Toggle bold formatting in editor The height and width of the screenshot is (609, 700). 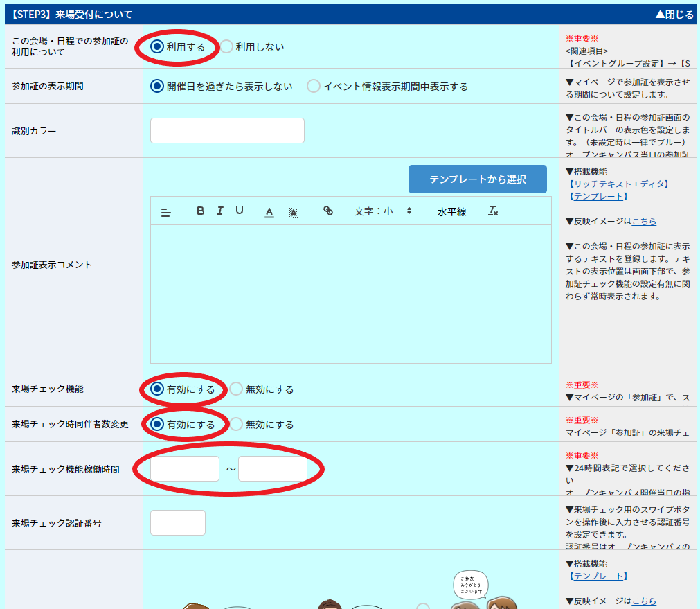pyautogui.click(x=201, y=211)
